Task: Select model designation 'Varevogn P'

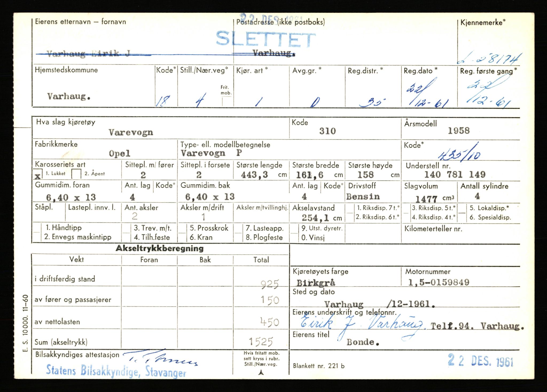Action: click(x=212, y=153)
